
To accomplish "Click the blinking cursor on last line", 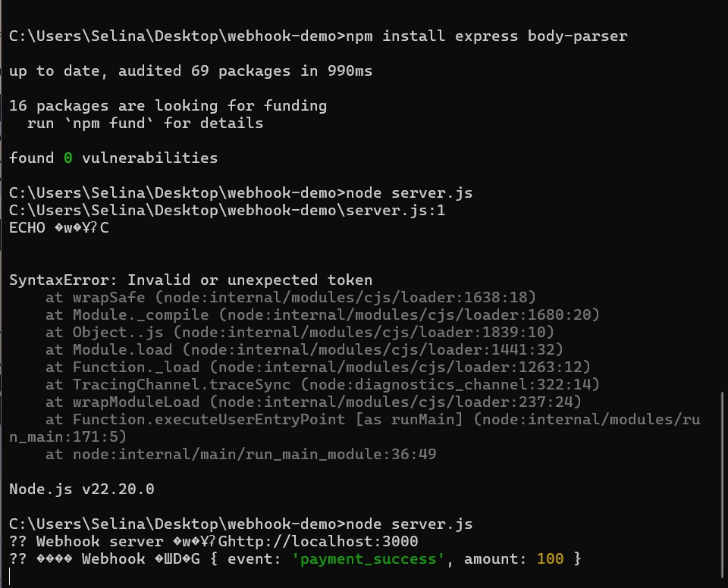I will coord(10,576).
